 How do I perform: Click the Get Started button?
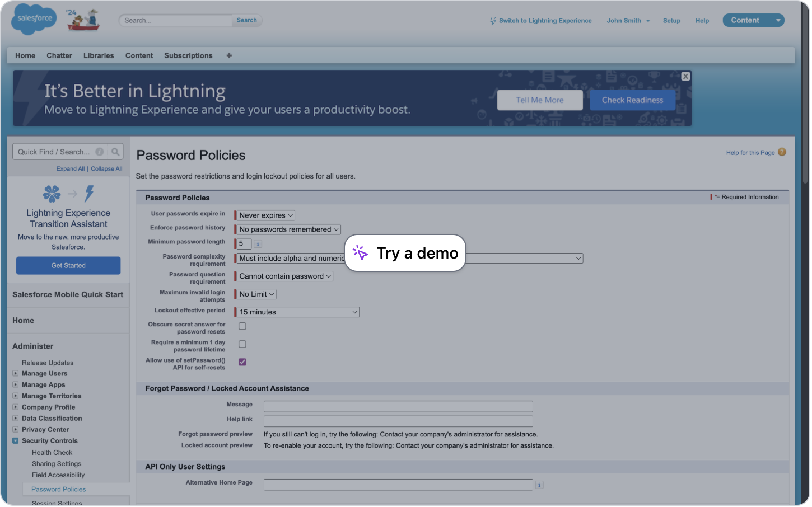[68, 266]
